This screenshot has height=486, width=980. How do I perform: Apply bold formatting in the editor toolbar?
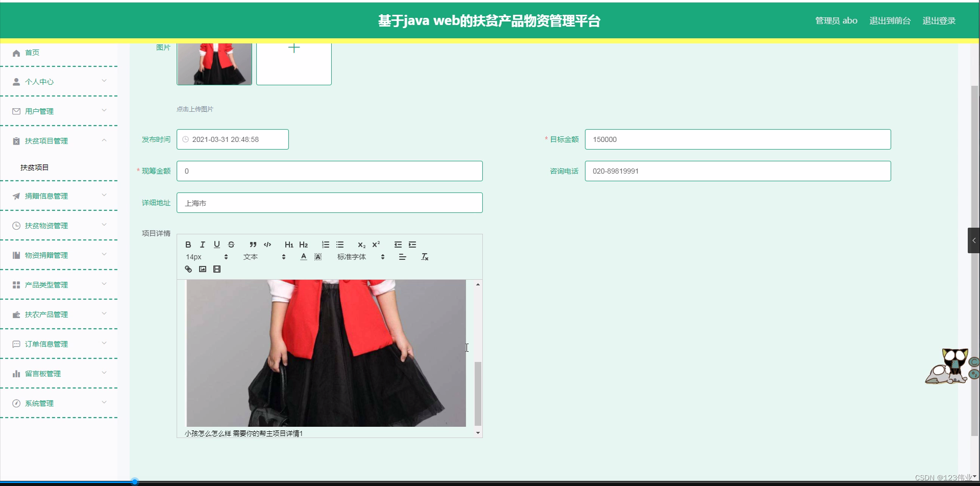click(x=188, y=245)
